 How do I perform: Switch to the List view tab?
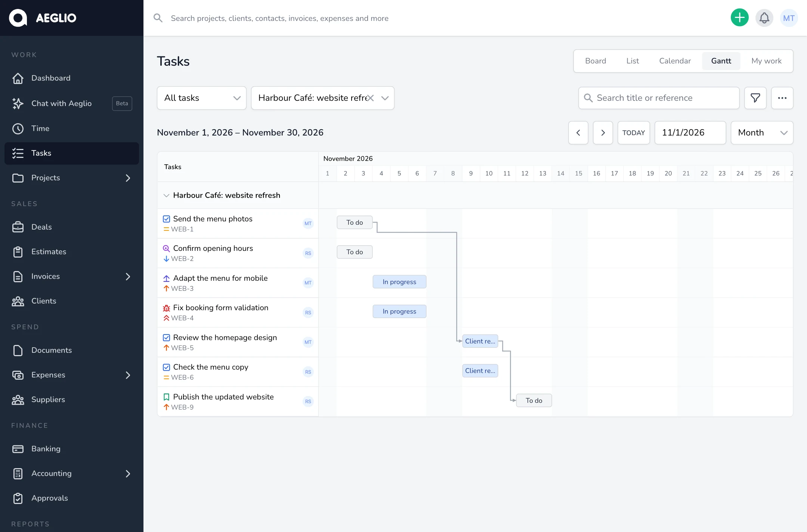633,61
